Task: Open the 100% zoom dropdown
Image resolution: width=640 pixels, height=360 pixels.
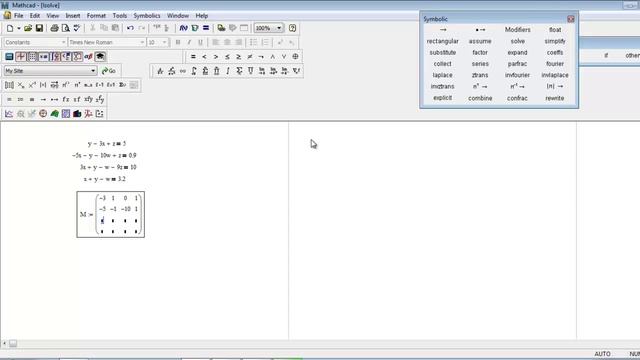Action: tap(268, 28)
